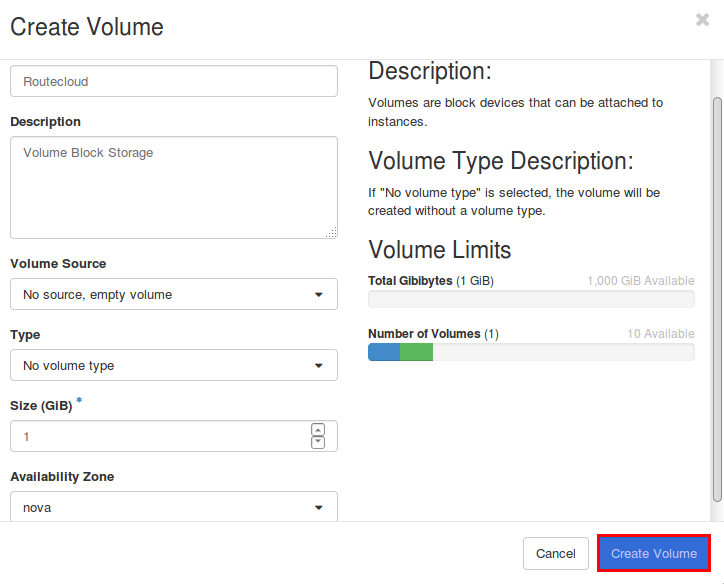Screen dimensions: 724x584
Task: Click the Total Gibibytes usage bar
Action: 531,299
